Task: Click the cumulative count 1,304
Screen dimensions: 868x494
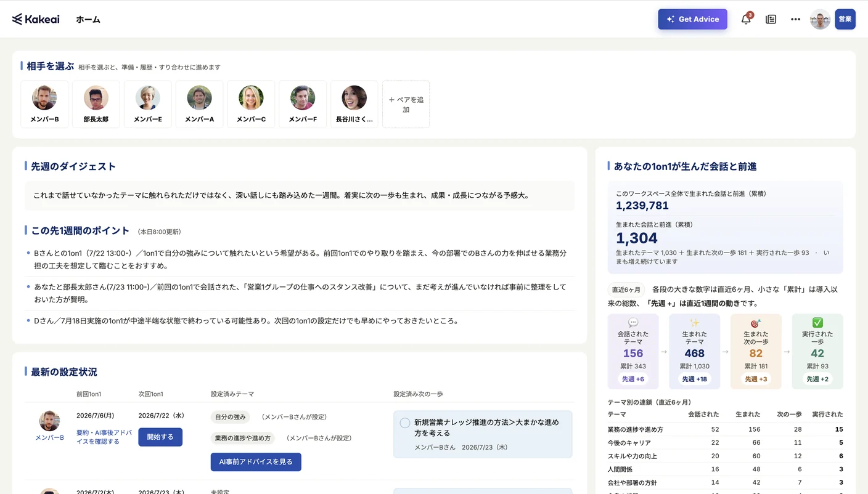Action: (637, 238)
